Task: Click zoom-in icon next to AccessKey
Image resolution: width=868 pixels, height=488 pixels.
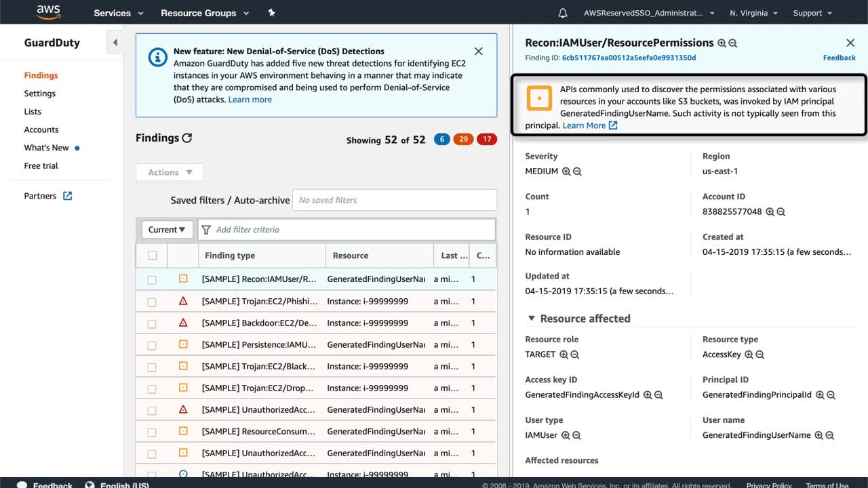Action: pos(749,354)
